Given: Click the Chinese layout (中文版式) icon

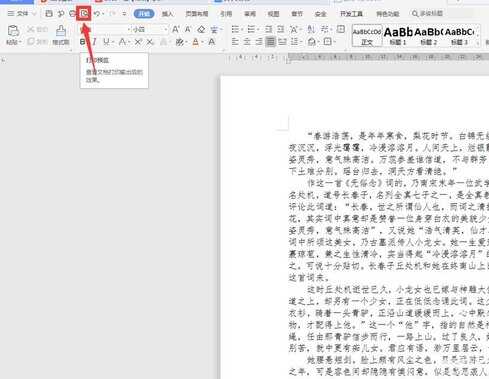Looking at the screenshot, I should point(294,30).
